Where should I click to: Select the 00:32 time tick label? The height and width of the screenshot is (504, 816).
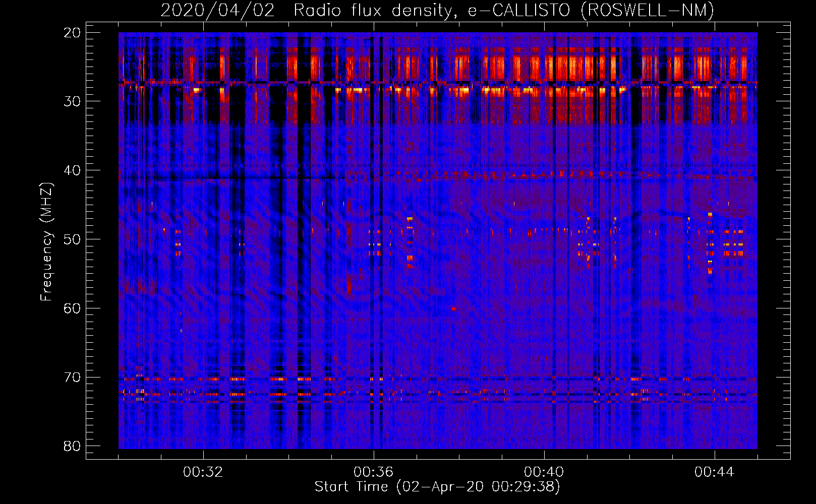203,472
